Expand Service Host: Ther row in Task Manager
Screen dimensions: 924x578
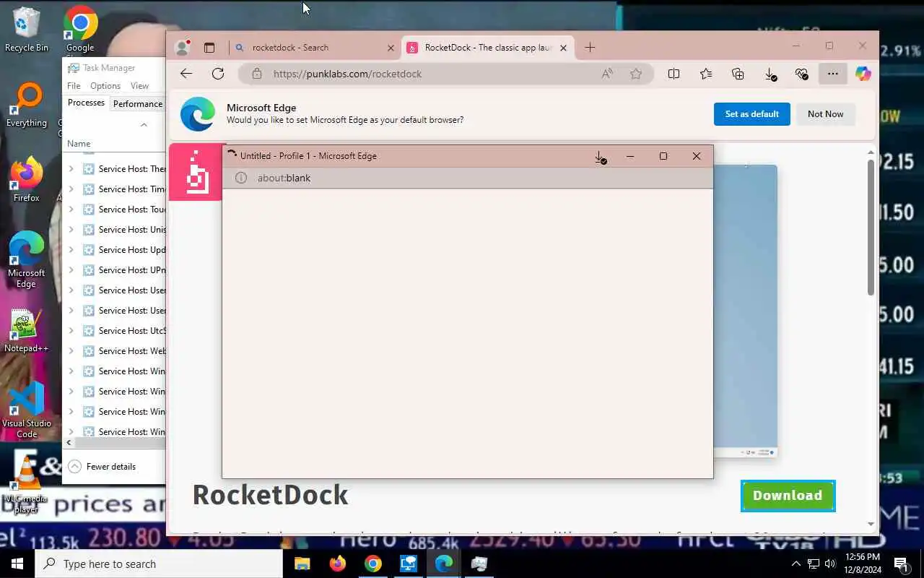(71, 169)
